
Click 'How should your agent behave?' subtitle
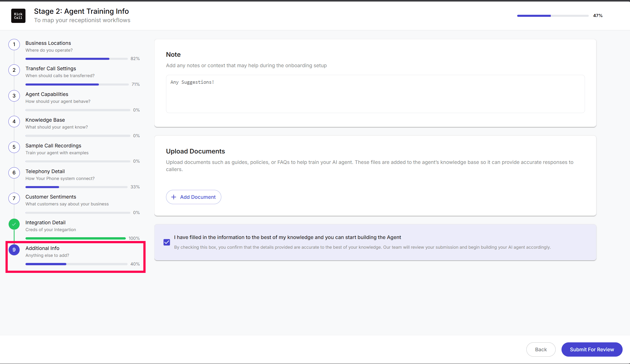(x=58, y=101)
